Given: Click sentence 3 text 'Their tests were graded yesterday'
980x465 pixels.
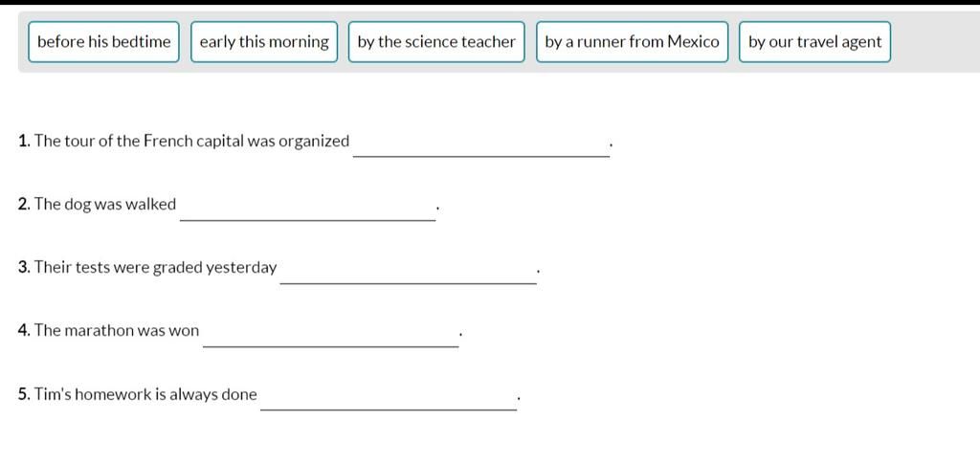Looking at the screenshot, I should (156, 268).
